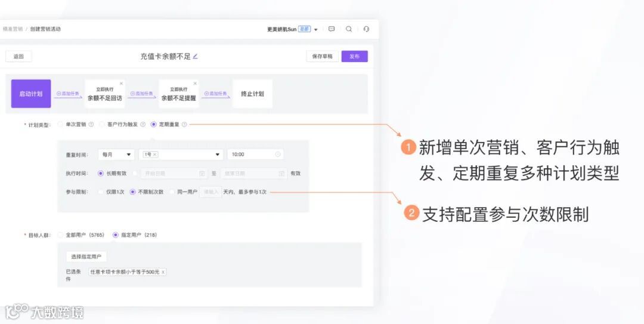Click 添加任务 after 启动计划

point(68,94)
